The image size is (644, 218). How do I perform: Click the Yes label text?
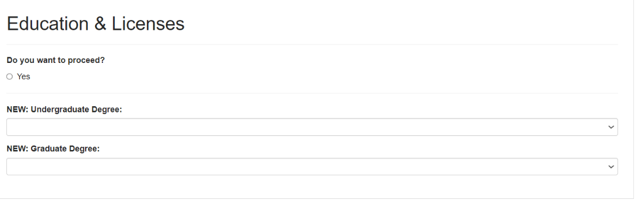click(x=24, y=76)
